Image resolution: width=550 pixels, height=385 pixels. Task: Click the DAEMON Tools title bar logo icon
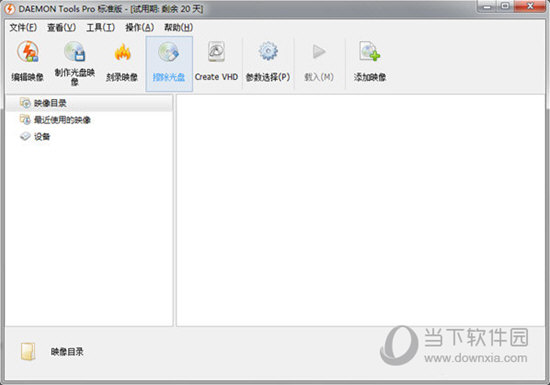[9, 9]
